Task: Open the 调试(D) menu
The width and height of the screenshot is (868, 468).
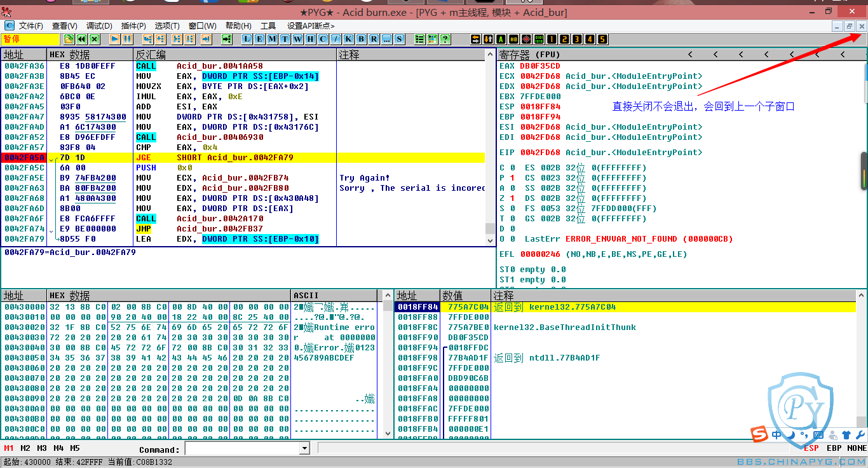Action: (98, 26)
